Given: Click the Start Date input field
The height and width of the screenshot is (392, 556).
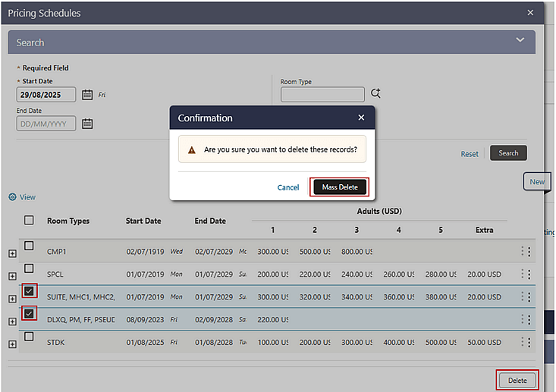Looking at the screenshot, I should click(46, 95).
